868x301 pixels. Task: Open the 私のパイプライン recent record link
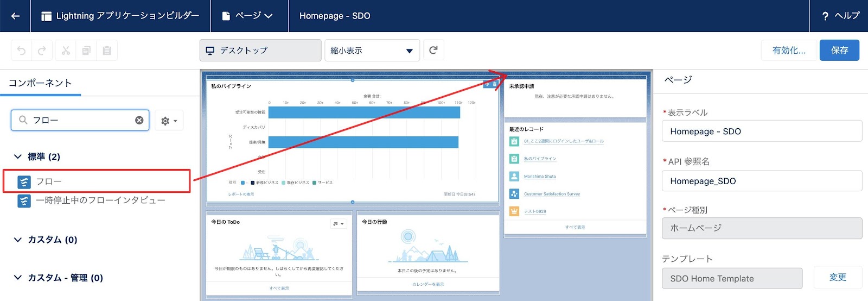(540, 159)
